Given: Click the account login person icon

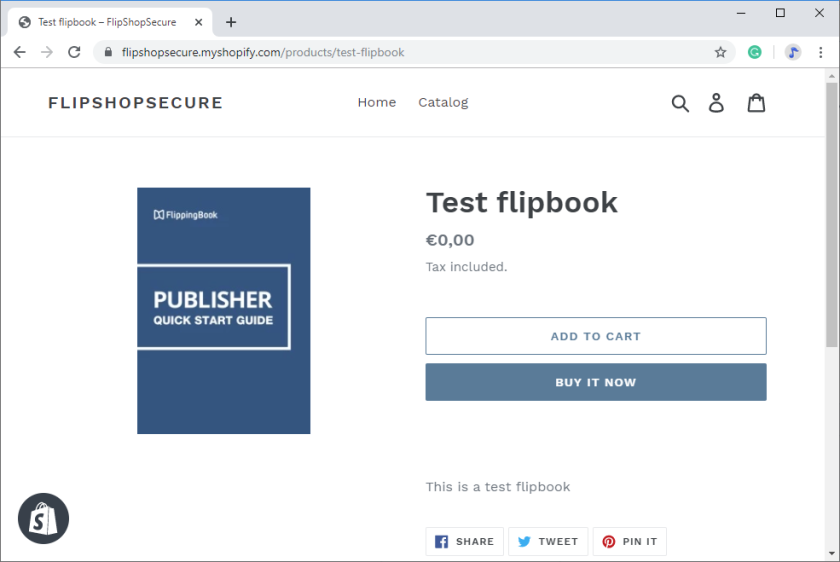Looking at the screenshot, I should click(716, 103).
